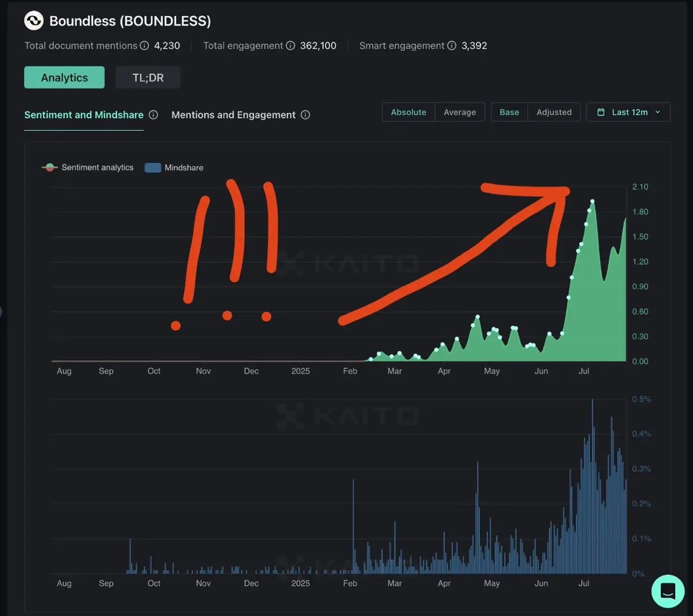Click the tall mindshare bar in February
The image size is (693, 616).
(x=353, y=527)
